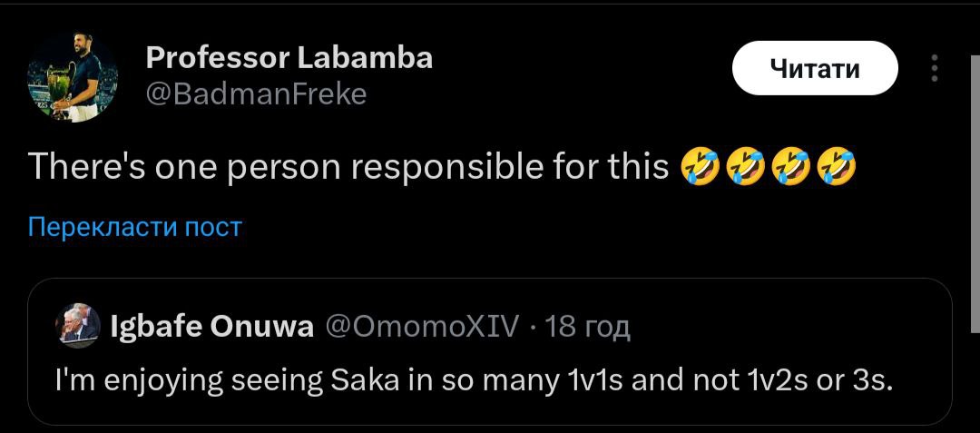Click the second laughing emoji in post
980x433 pixels.
pyautogui.click(x=743, y=166)
